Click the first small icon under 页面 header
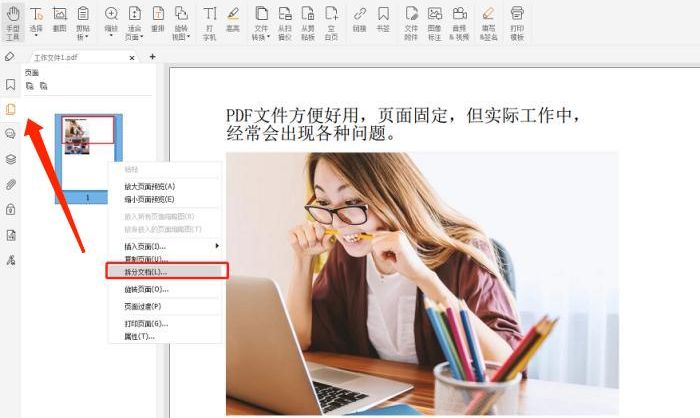Image resolution: width=700 pixels, height=418 pixels. [29, 86]
